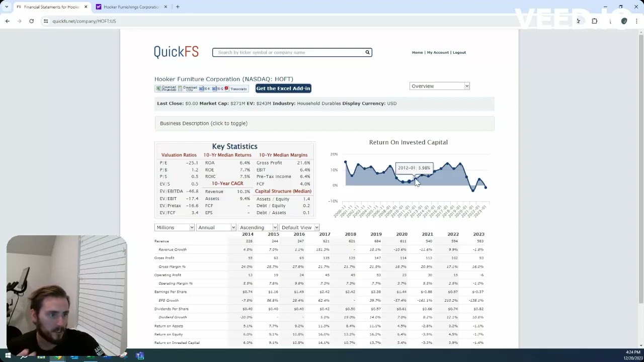Click the Return on Invested Capital row label

pos(177,343)
